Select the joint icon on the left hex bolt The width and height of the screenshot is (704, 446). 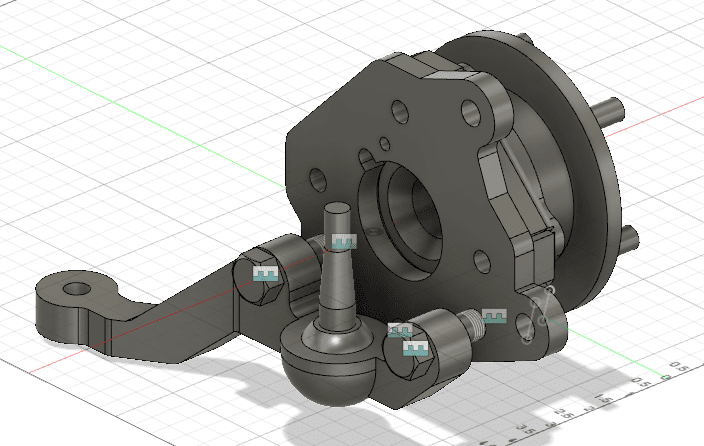(x=265, y=273)
